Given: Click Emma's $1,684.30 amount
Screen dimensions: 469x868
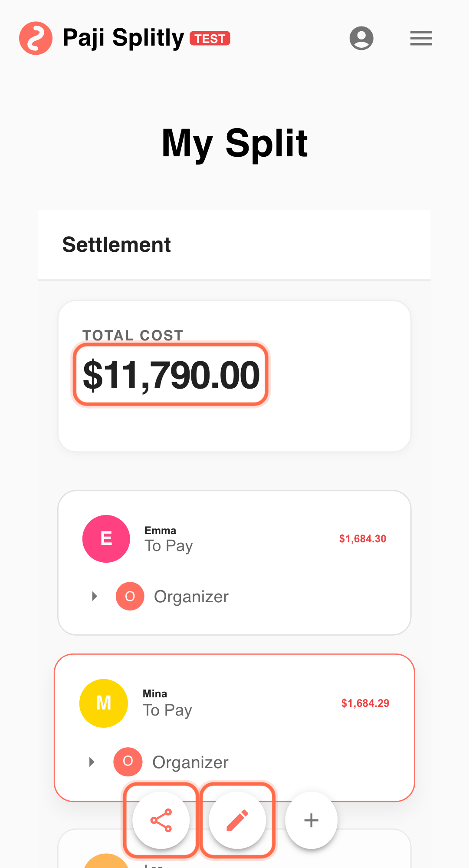Looking at the screenshot, I should 362,539.
